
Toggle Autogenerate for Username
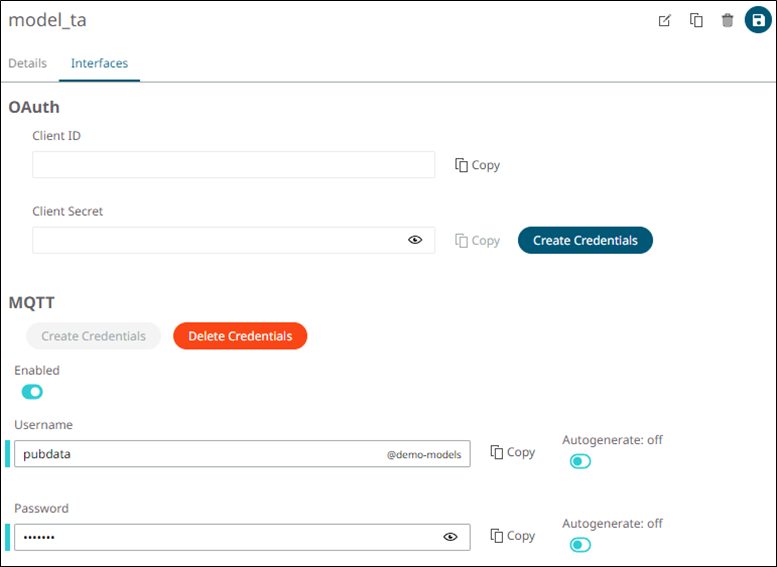click(x=580, y=461)
